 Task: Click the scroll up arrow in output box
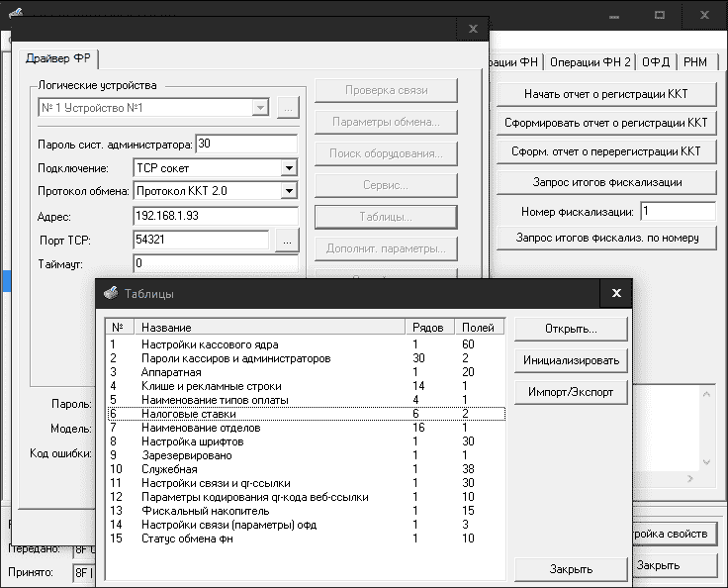[706, 395]
